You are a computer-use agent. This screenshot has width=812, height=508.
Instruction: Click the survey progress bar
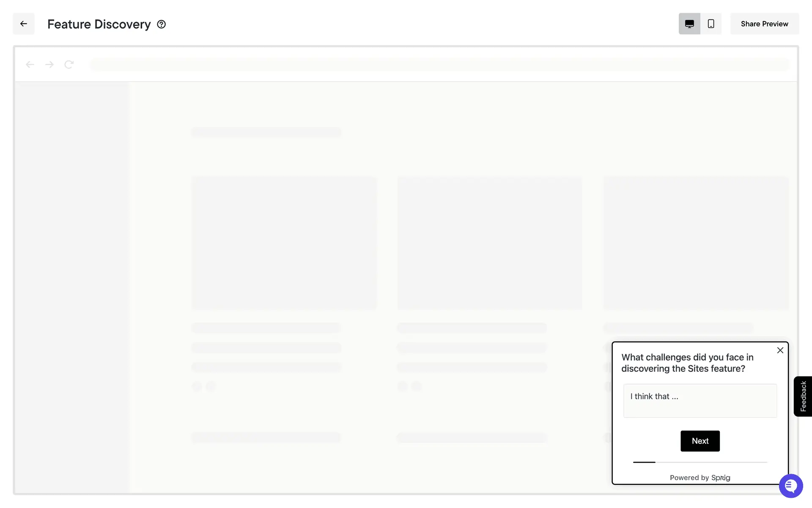coord(700,462)
